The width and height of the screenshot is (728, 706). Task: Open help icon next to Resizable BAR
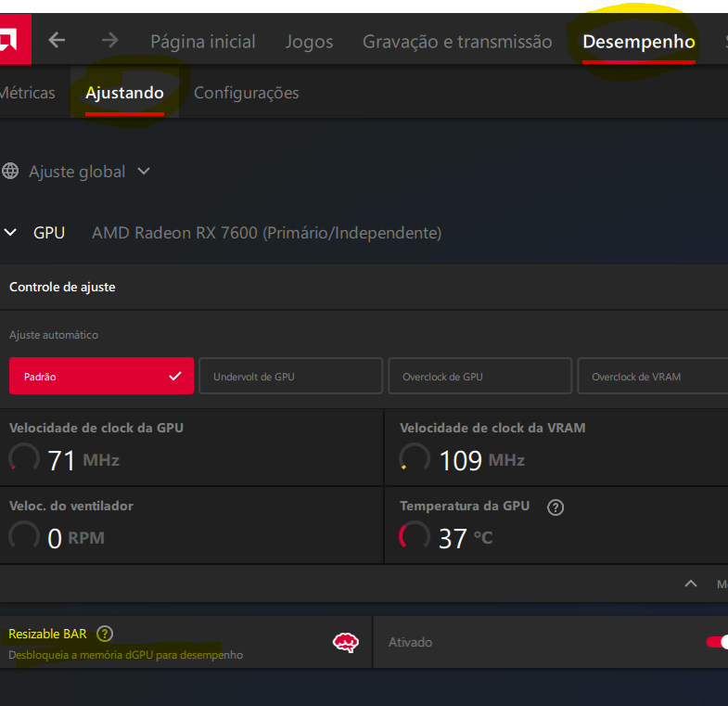[x=105, y=634]
